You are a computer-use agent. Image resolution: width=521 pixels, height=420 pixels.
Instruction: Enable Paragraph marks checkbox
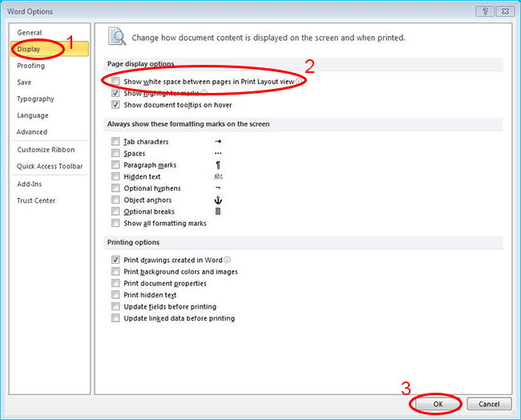coord(115,165)
